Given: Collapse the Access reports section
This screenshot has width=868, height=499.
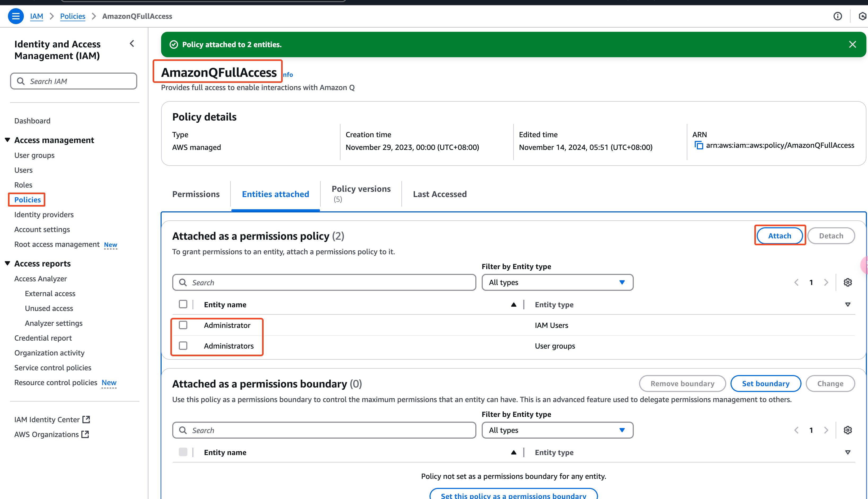Looking at the screenshot, I should (7, 263).
